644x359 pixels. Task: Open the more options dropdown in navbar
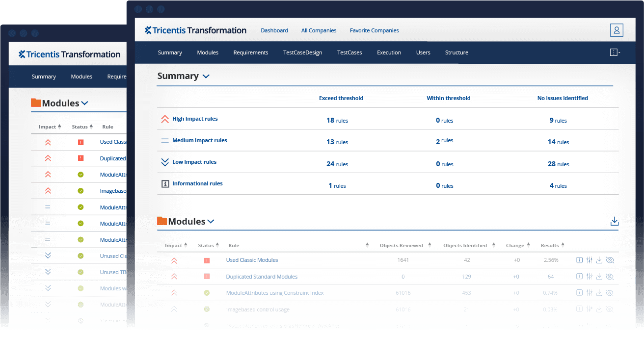pos(615,52)
